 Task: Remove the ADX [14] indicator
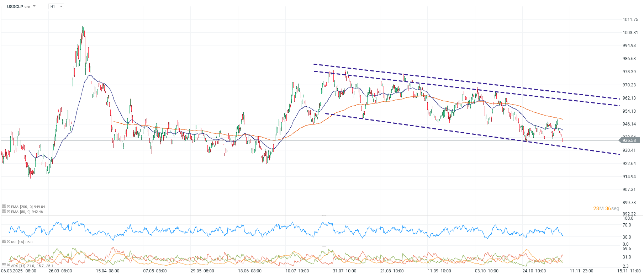click(x=8, y=265)
